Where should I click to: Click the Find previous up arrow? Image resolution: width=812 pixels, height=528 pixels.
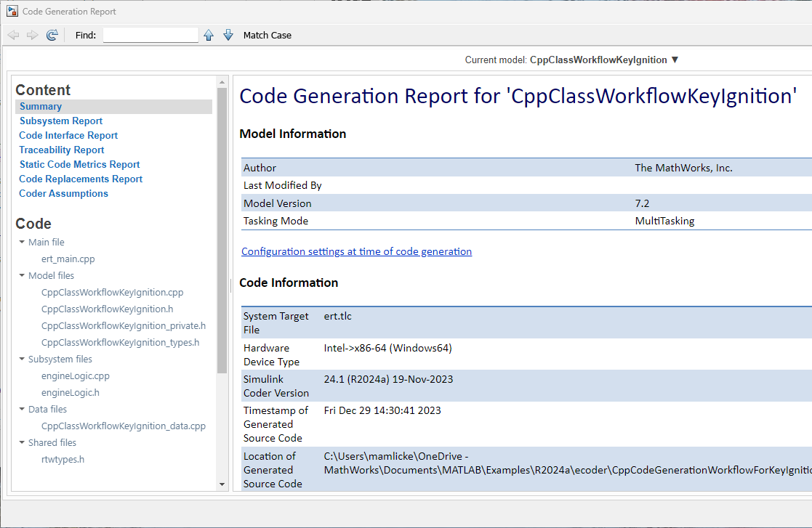pos(209,35)
